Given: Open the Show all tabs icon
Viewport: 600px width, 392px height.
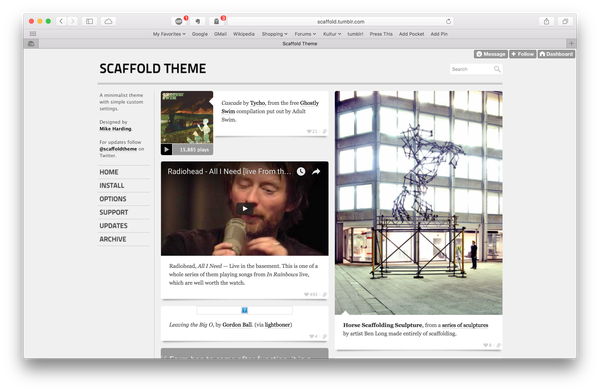Looking at the screenshot, I should pos(565,21).
